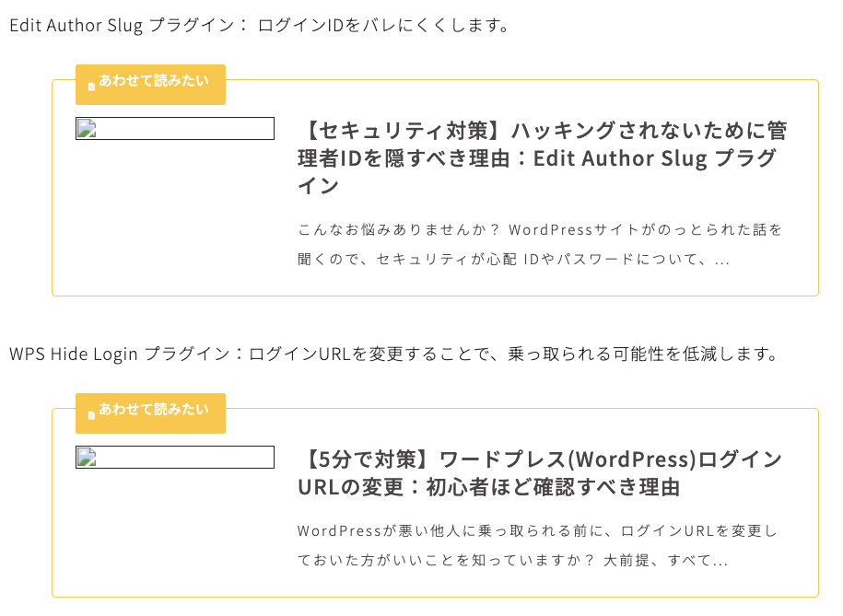Click broken image icon in login URL card thumbnail
Image resolution: width=843 pixels, height=616 pixels.
[x=86, y=457]
